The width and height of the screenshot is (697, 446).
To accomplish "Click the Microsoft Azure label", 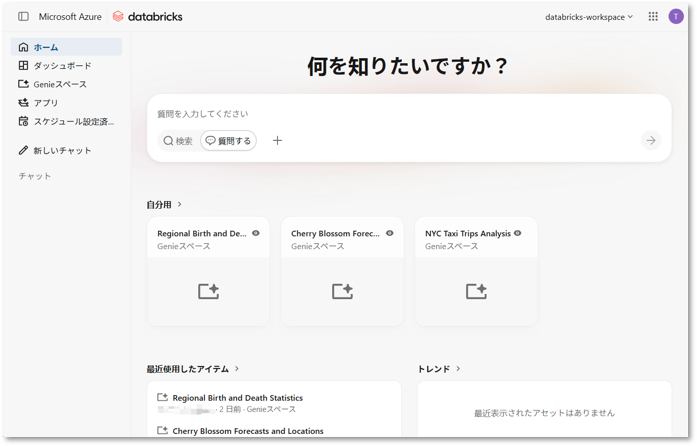I will 70,17.
